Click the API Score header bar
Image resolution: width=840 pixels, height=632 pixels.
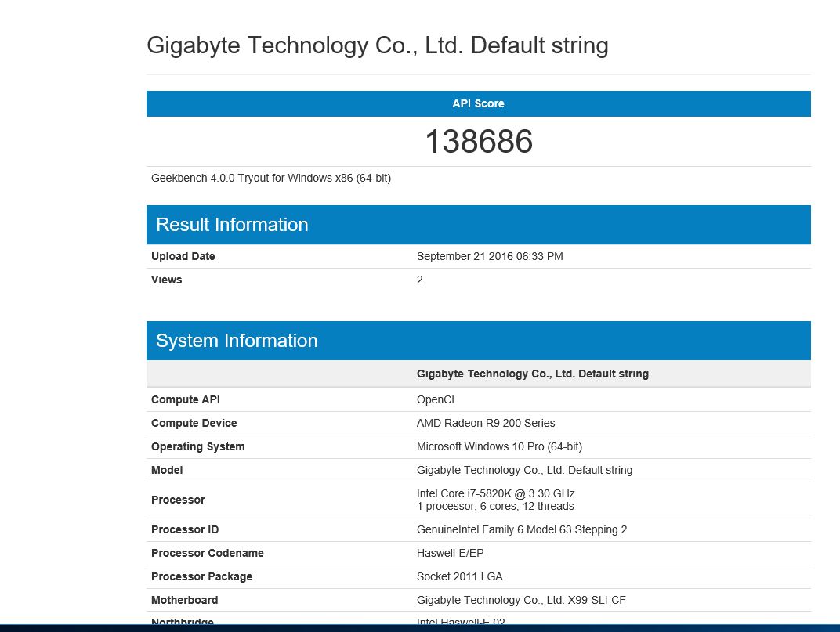479,103
